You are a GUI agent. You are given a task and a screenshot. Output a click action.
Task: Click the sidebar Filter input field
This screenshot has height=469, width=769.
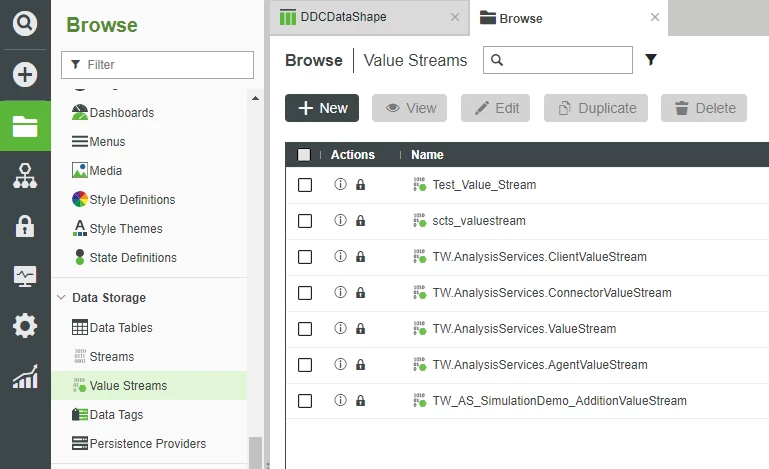click(x=157, y=65)
